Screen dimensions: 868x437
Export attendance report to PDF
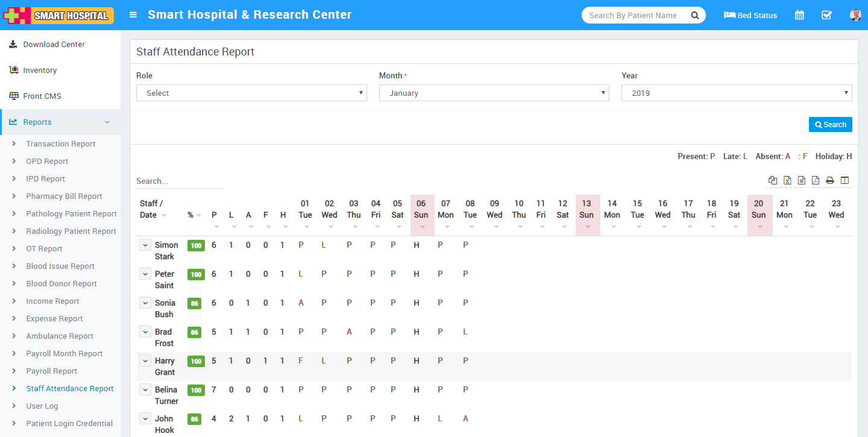point(816,180)
